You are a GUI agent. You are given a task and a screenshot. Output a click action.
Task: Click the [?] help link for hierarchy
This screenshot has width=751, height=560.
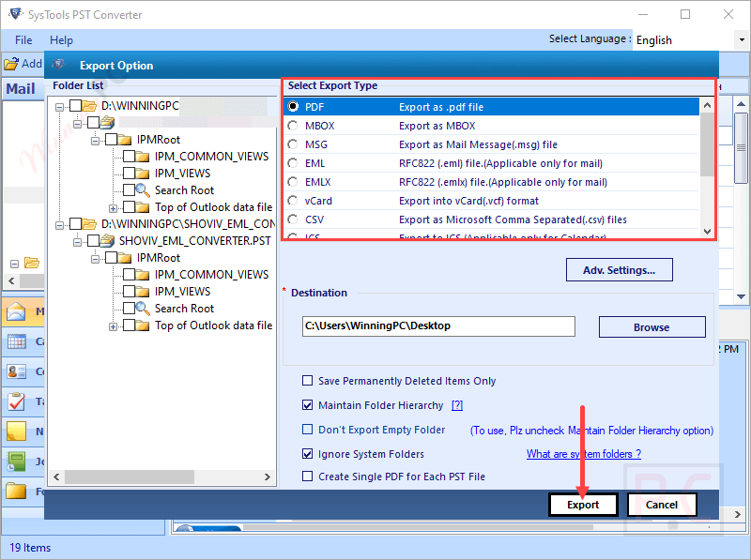(x=457, y=405)
